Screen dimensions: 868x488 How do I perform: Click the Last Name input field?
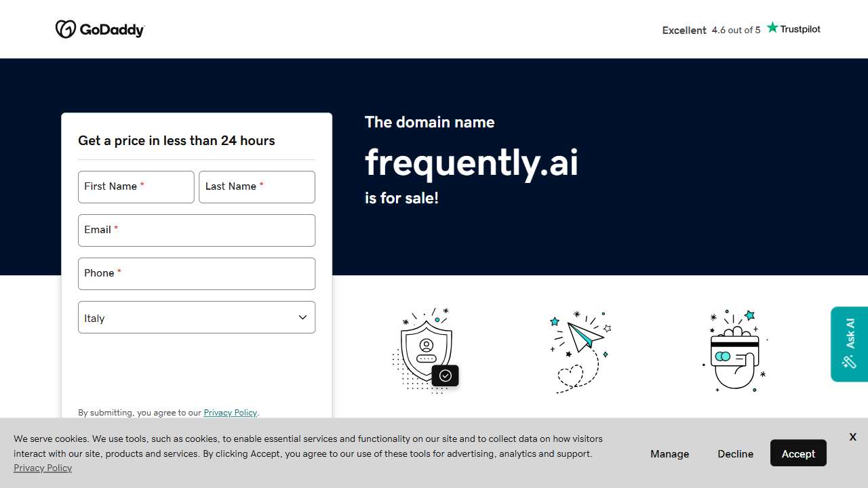[x=256, y=187]
